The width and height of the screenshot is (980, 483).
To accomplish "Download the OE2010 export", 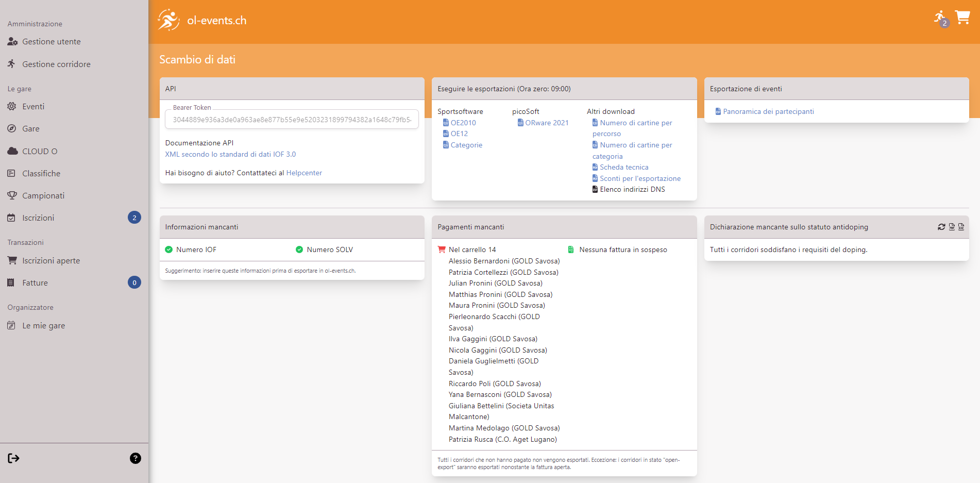I will coord(463,123).
